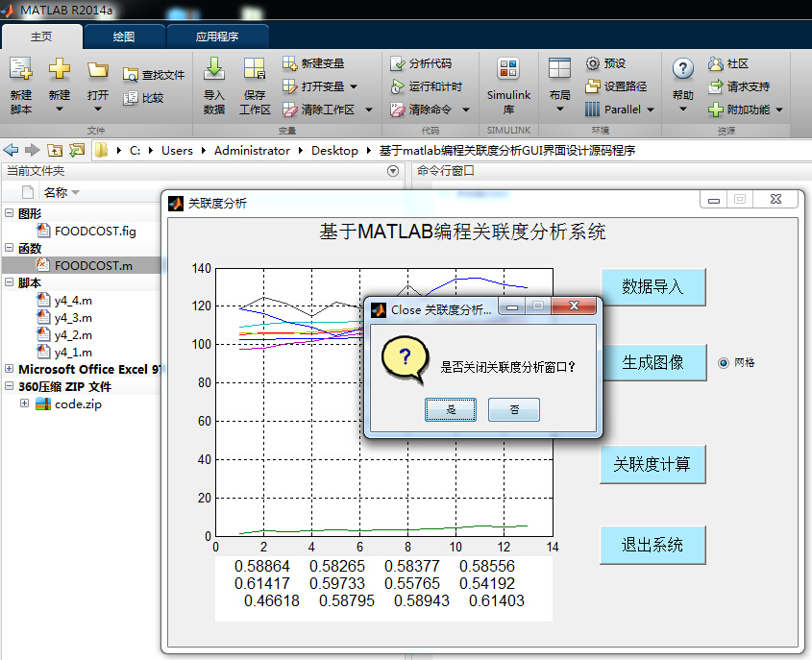
Task: Click Run and Time (运行和计时) icon
Action: [397, 86]
